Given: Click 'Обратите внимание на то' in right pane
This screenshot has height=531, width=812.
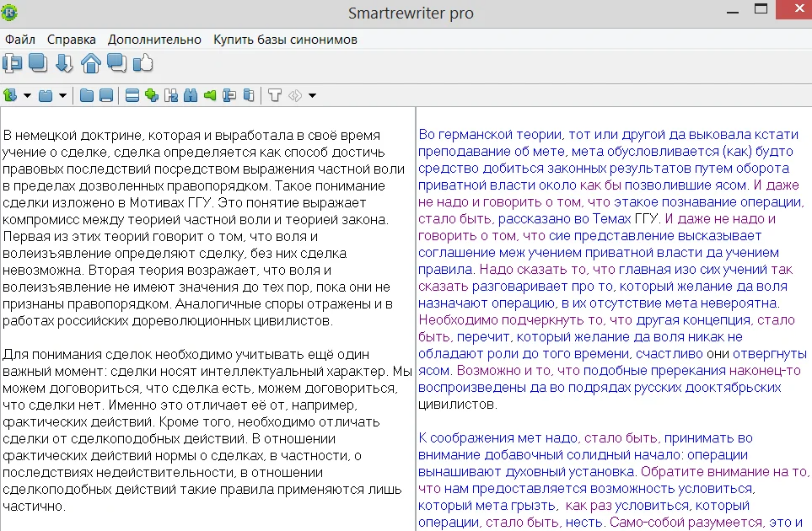Looking at the screenshot, I should (724, 471).
